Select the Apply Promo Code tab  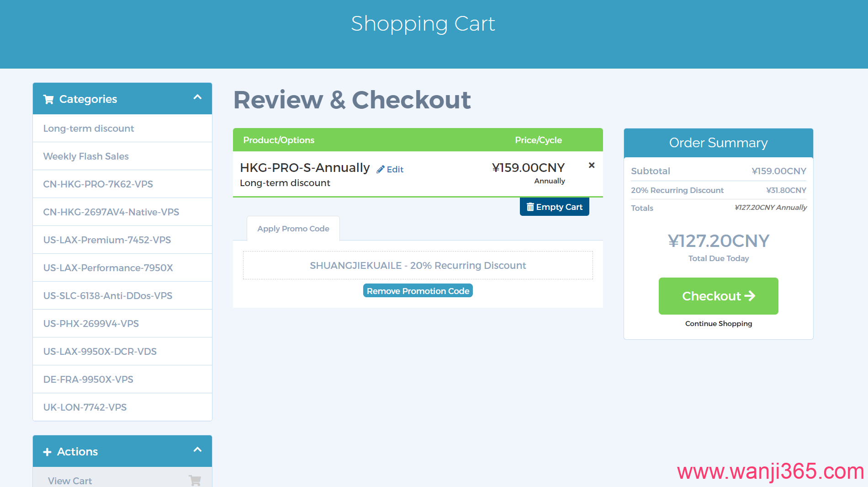(293, 229)
